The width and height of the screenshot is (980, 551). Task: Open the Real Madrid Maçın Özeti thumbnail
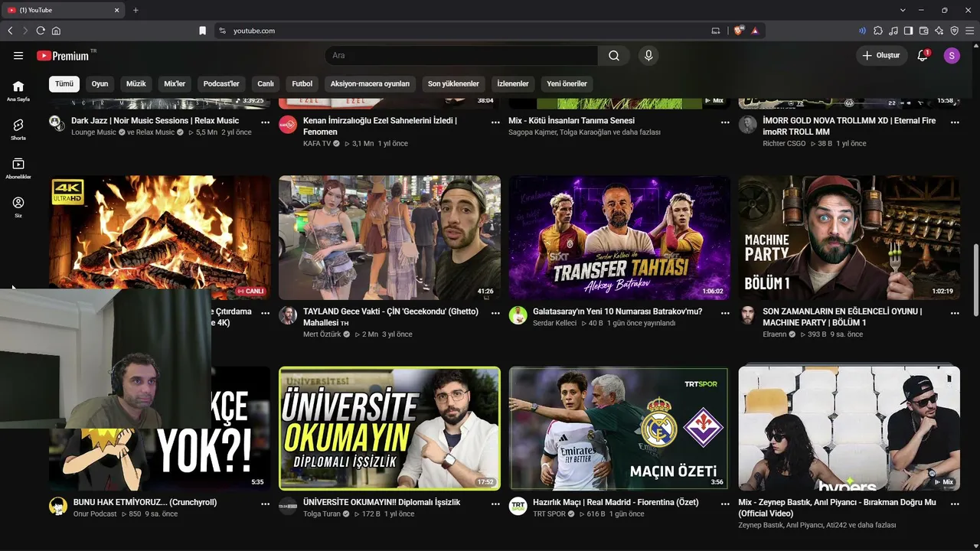619,429
